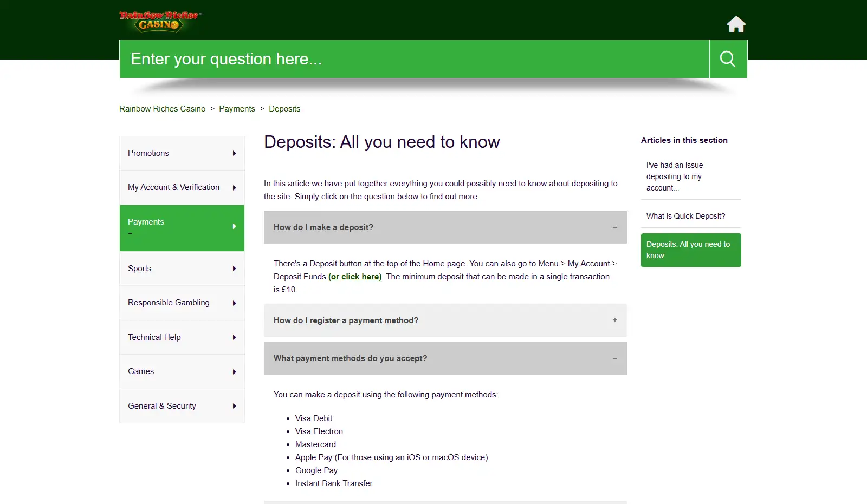Expand Technical Help arrow
Viewport: 867px width, 504px height.
[234, 337]
